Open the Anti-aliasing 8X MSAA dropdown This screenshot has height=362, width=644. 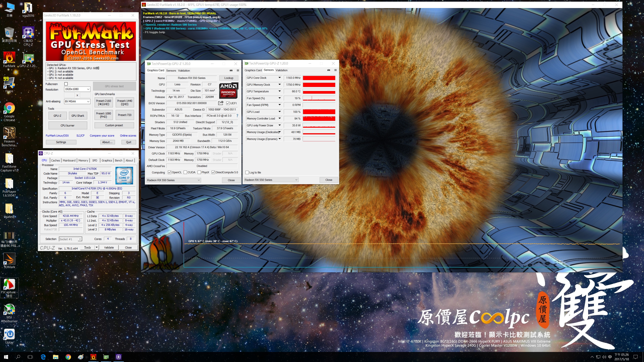click(77, 101)
